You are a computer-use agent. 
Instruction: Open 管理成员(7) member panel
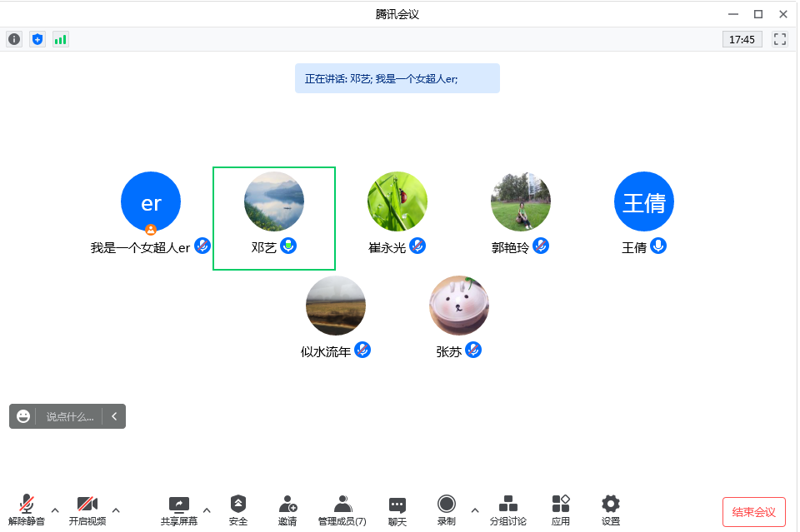342,510
